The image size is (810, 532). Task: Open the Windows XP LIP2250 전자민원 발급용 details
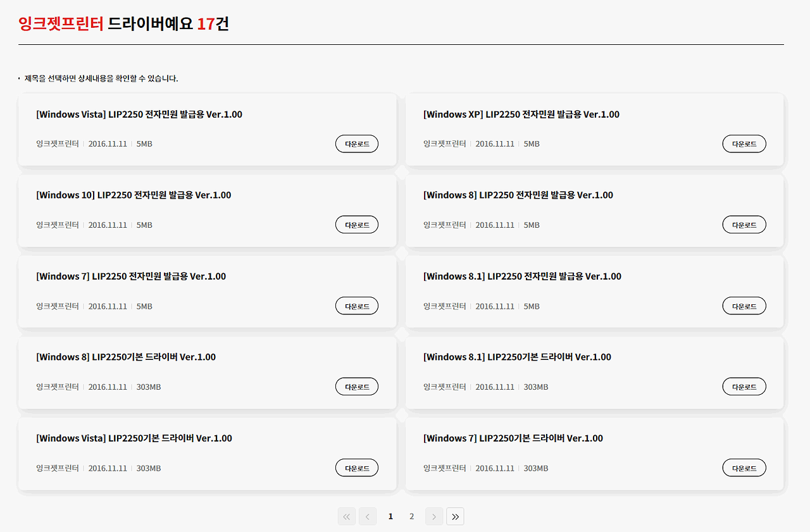tap(521, 114)
